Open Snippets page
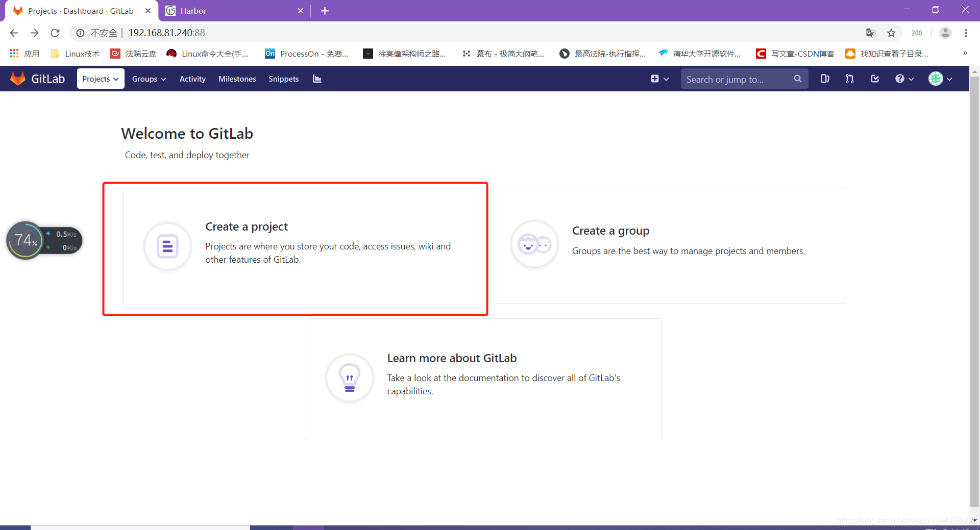Image resolution: width=980 pixels, height=530 pixels. click(x=283, y=79)
